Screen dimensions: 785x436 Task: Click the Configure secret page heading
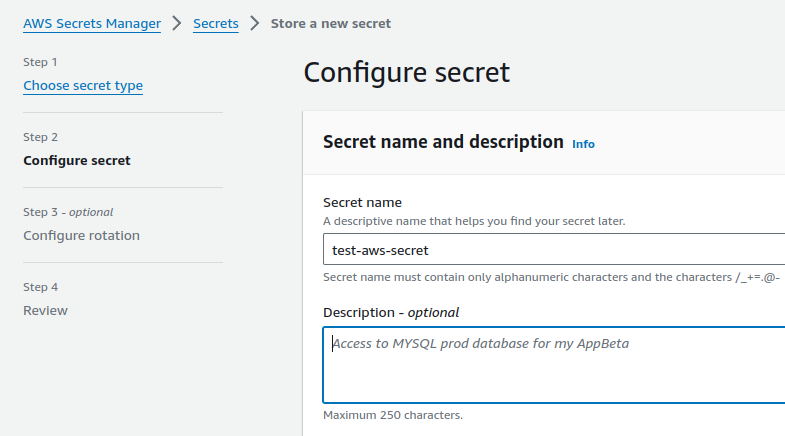(407, 72)
